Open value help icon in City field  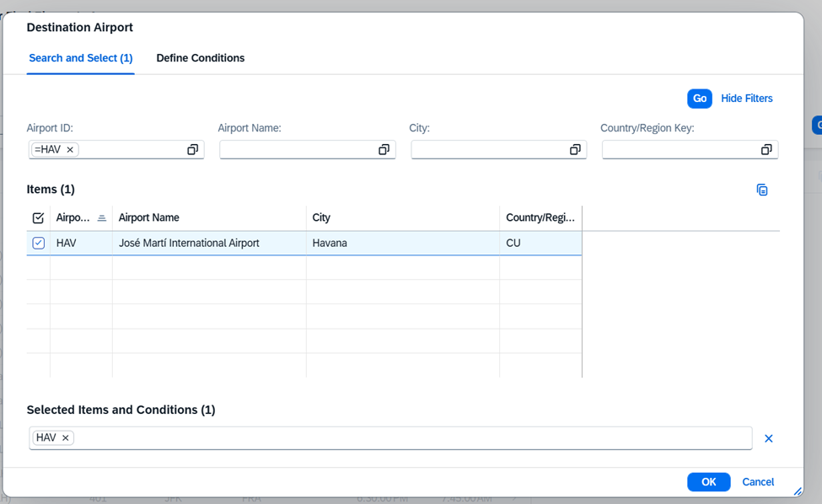pyautogui.click(x=575, y=150)
